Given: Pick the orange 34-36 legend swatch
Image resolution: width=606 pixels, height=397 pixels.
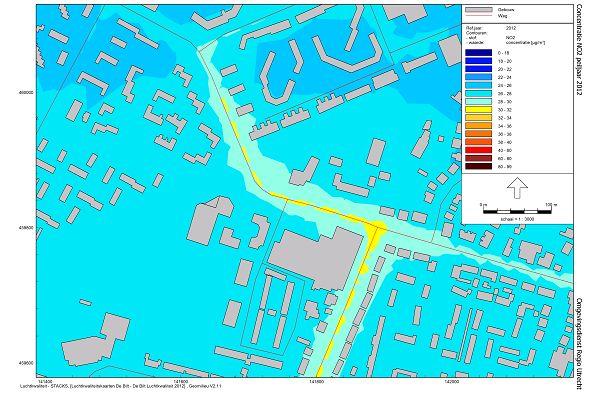Looking at the screenshot, I should pyautogui.click(x=478, y=126).
